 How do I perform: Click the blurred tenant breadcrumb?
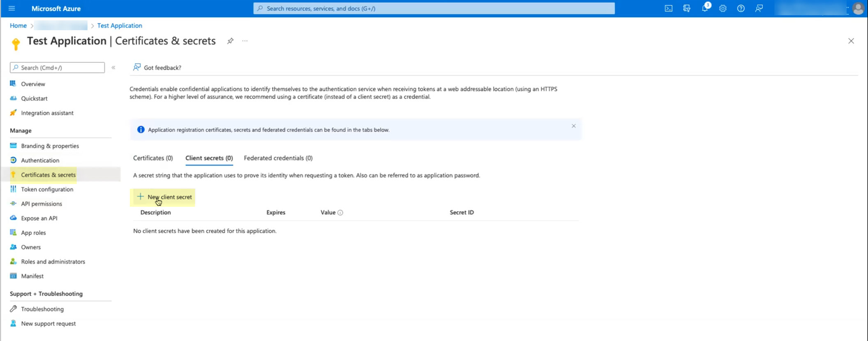[61, 25]
